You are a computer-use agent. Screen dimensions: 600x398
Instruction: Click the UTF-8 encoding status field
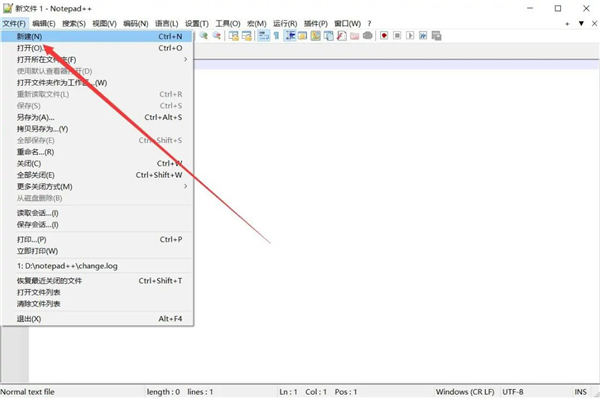pyautogui.click(x=513, y=392)
